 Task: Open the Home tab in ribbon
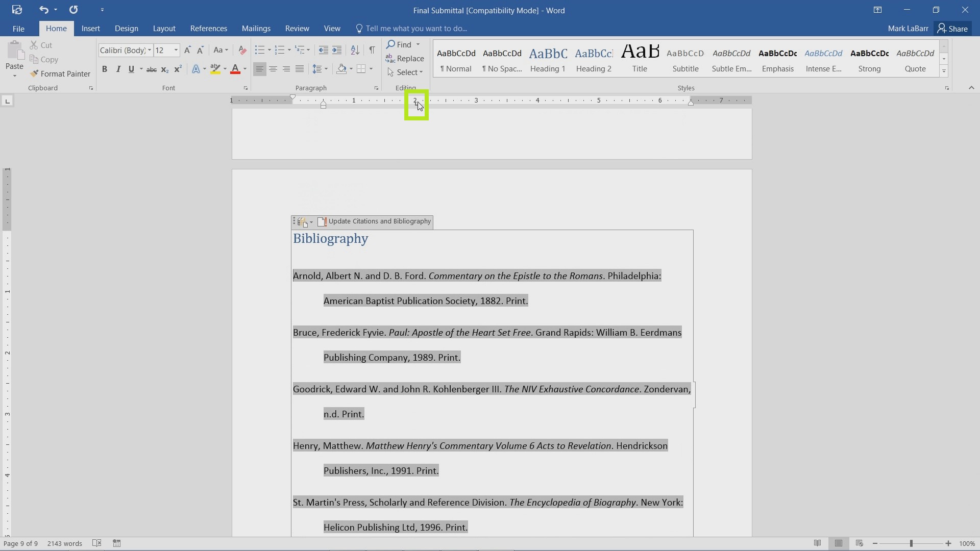pyautogui.click(x=55, y=28)
